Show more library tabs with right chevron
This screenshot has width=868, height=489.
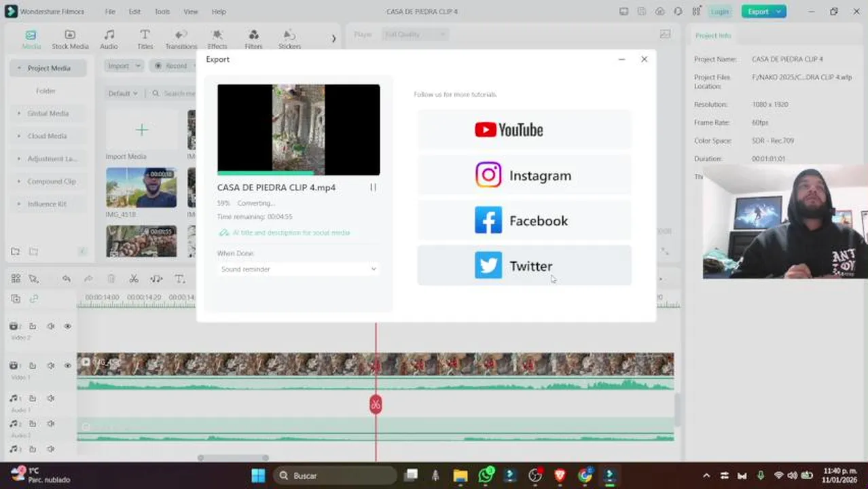[x=333, y=39]
